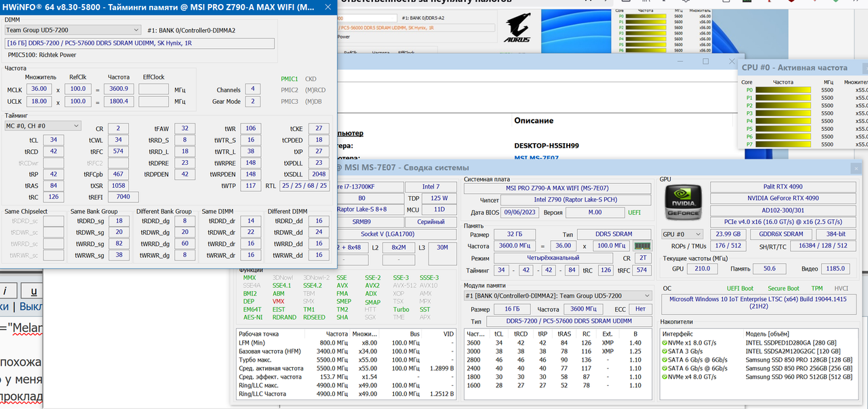This screenshot has height=409, width=868.
Task: Click the P0 core frequency bar
Action: coord(783,90)
